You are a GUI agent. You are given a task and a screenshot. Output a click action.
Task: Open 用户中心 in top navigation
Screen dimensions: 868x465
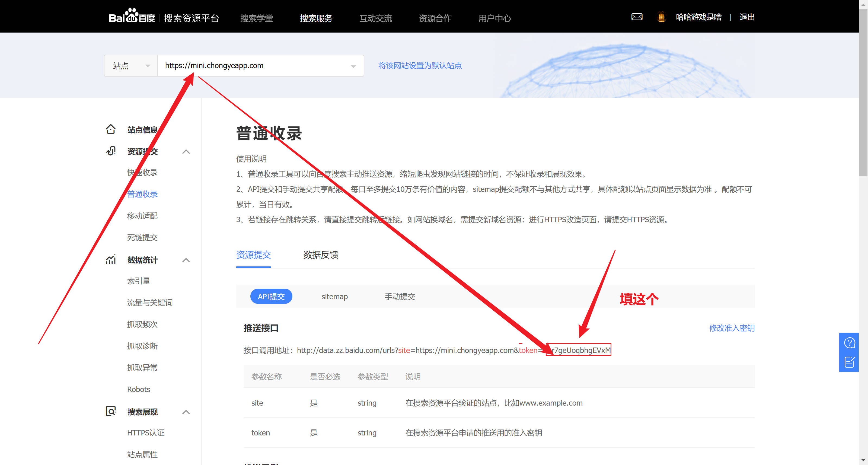click(x=495, y=18)
